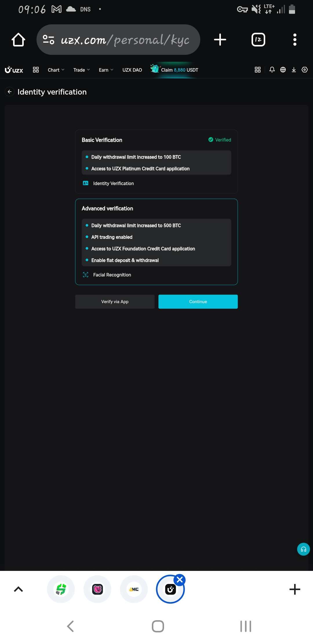Expand the bottom tab bar chevron
Screen dimensions: 313x644
click(x=18, y=589)
